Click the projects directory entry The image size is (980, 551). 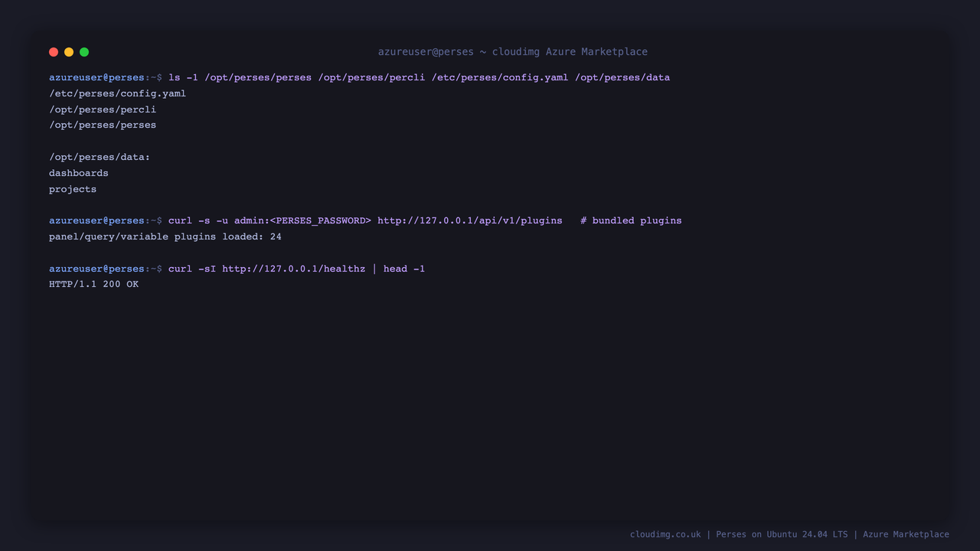[73, 189]
